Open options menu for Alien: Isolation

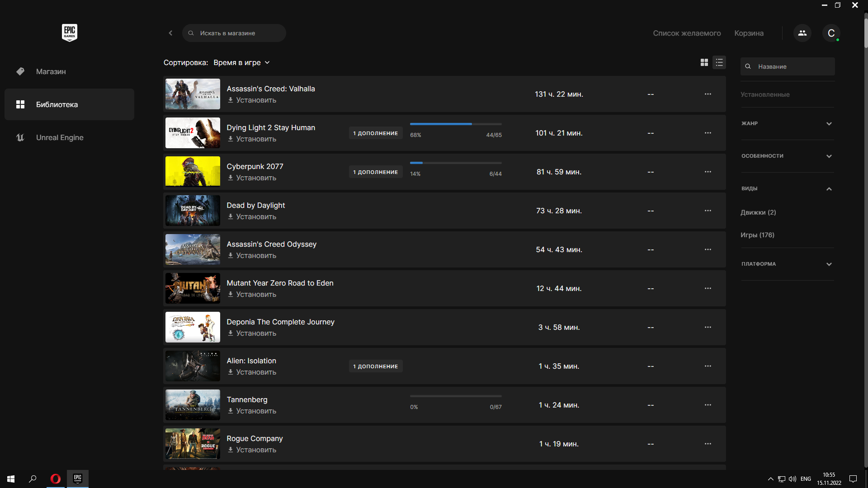coord(708,366)
